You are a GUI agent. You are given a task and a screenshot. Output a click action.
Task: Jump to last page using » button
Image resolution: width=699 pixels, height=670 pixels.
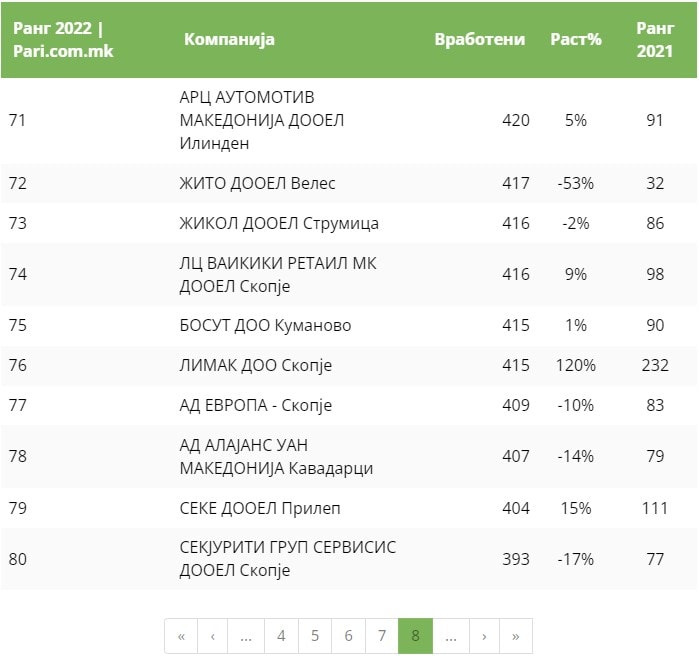pos(516,636)
